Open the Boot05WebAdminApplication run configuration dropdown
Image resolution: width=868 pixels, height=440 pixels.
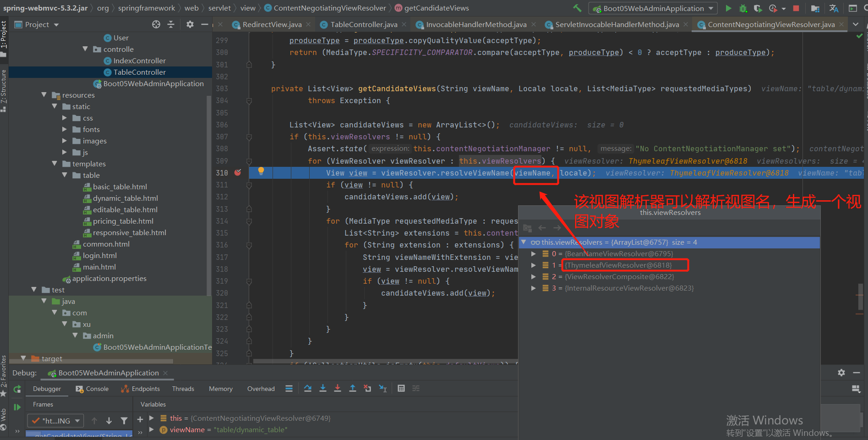[653, 8]
